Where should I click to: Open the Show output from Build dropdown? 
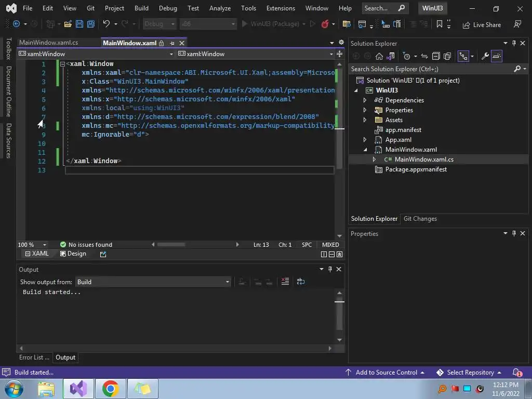tap(153, 282)
